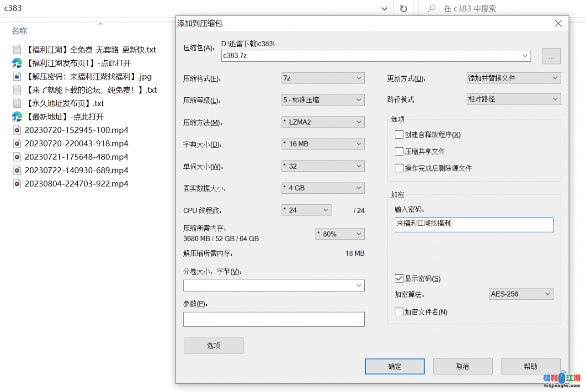This screenshot has width=585, height=392.
Task: Click the 参数 input field
Action: [x=274, y=319]
